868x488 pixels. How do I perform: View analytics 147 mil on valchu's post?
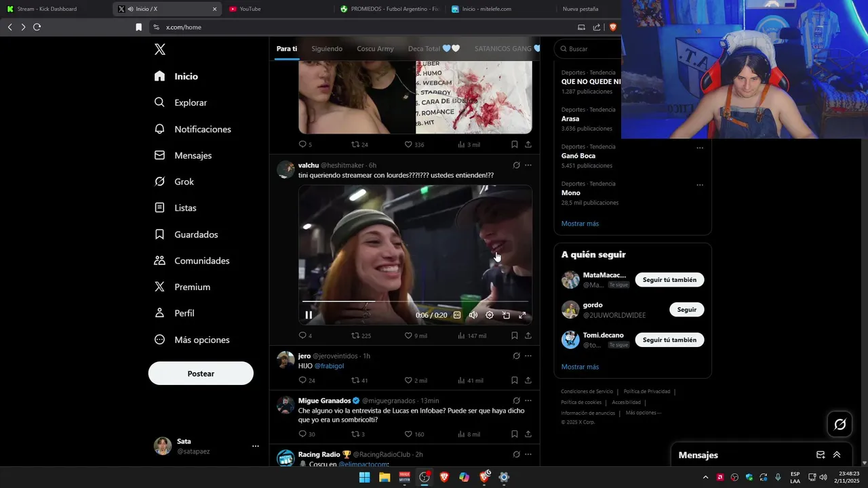(472, 335)
